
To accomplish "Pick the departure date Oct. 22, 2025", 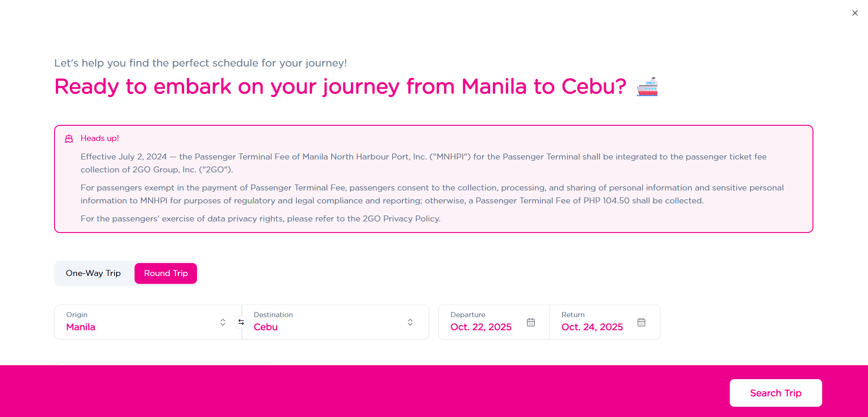I will coord(481,327).
